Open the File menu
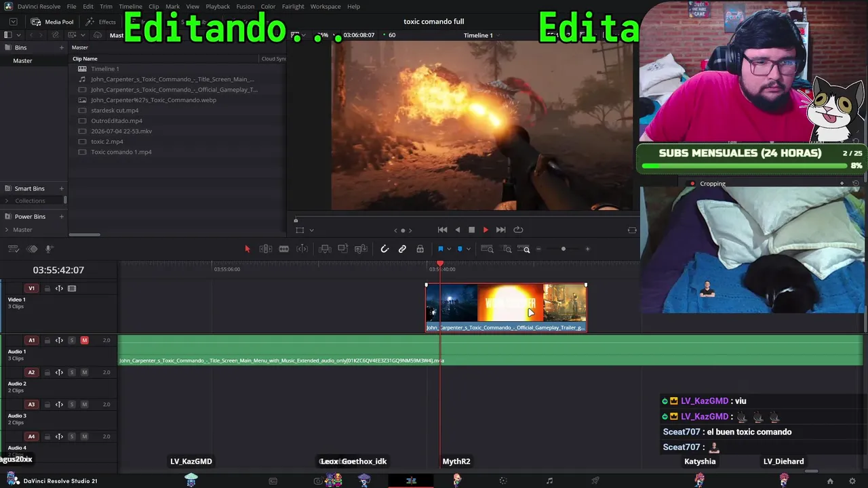 tap(71, 7)
